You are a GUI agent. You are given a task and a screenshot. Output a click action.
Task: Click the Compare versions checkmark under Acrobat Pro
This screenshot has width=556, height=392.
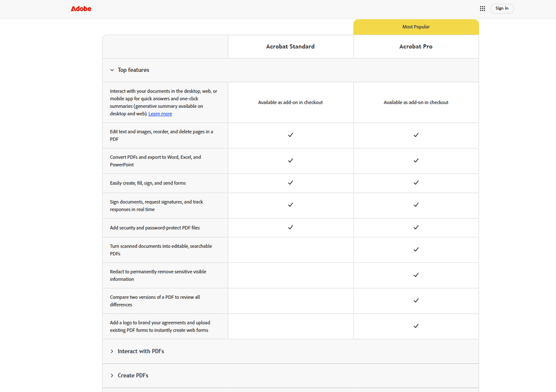click(x=416, y=301)
